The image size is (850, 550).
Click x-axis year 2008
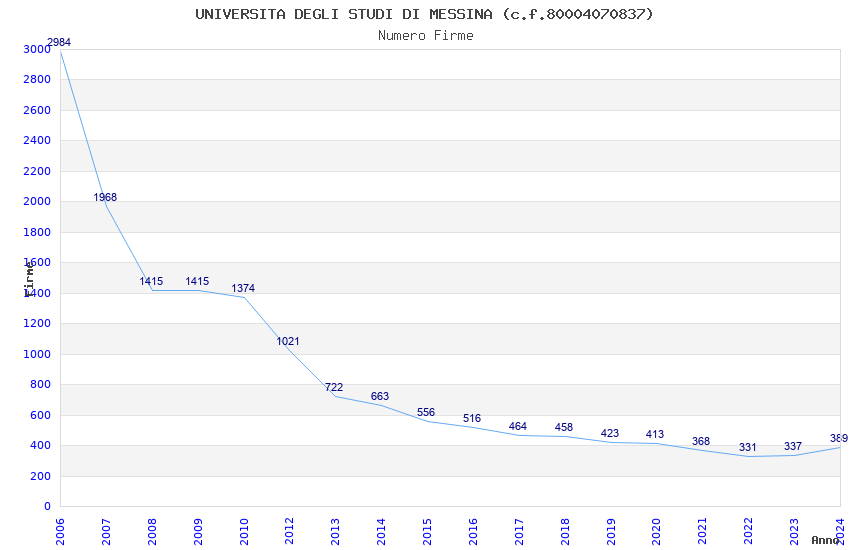click(x=152, y=532)
